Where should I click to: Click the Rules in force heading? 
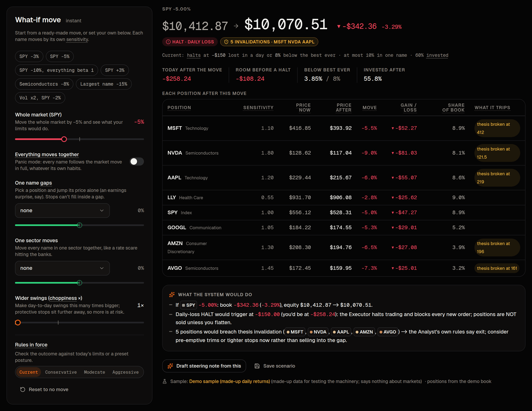point(31,345)
